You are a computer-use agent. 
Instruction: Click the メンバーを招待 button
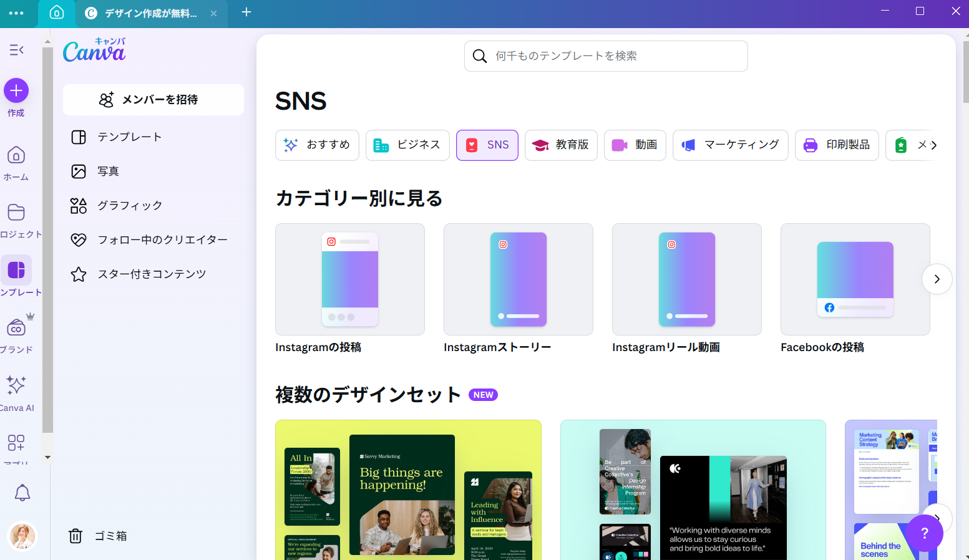point(153,100)
